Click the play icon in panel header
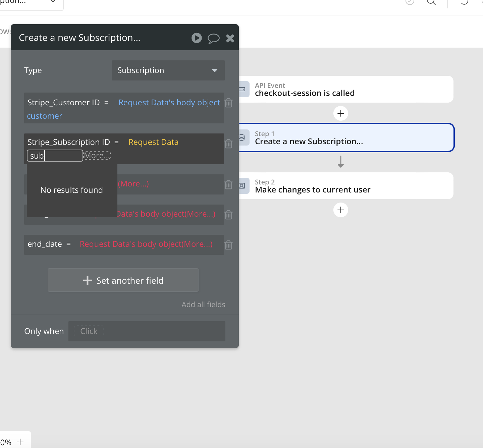483x448 pixels. point(197,38)
